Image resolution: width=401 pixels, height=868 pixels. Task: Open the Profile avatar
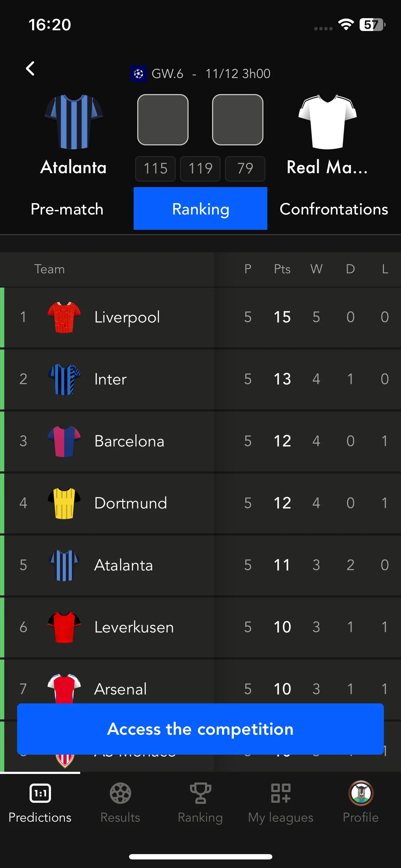coord(361,793)
